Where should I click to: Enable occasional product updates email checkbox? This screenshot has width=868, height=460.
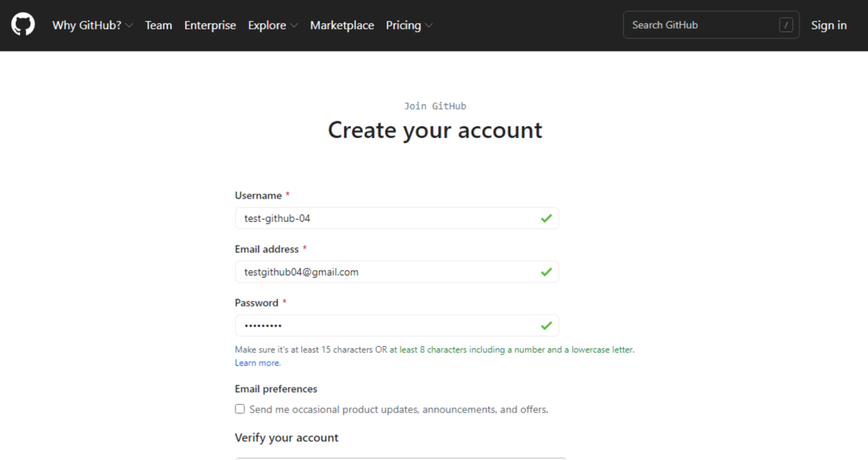pos(240,409)
